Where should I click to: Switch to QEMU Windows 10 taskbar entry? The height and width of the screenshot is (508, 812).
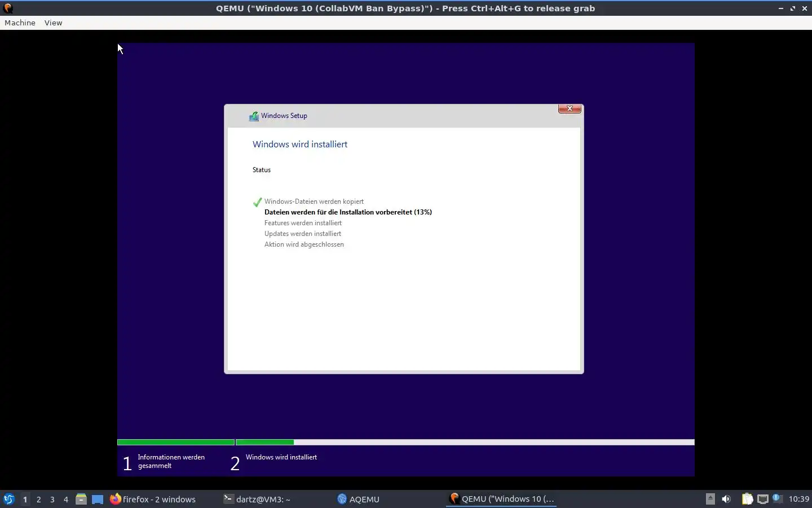502,499
